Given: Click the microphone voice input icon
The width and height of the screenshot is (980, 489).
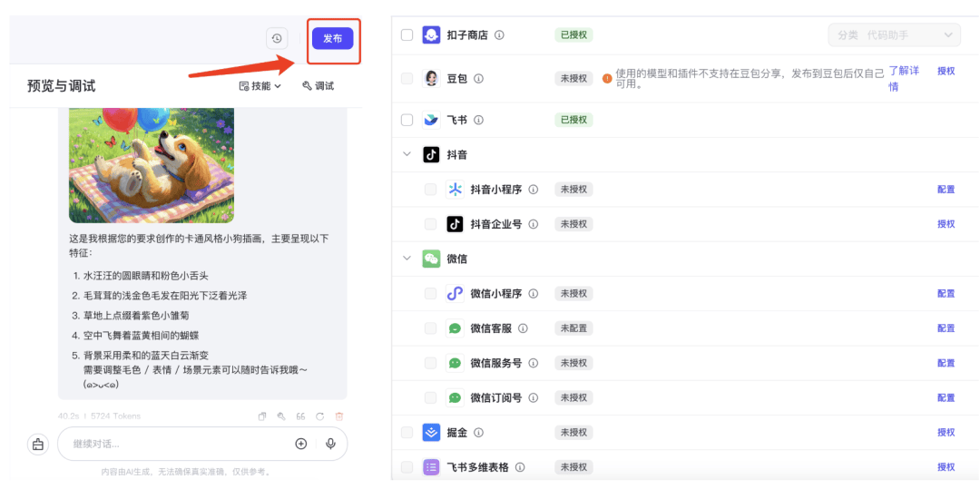Looking at the screenshot, I should click(x=330, y=444).
